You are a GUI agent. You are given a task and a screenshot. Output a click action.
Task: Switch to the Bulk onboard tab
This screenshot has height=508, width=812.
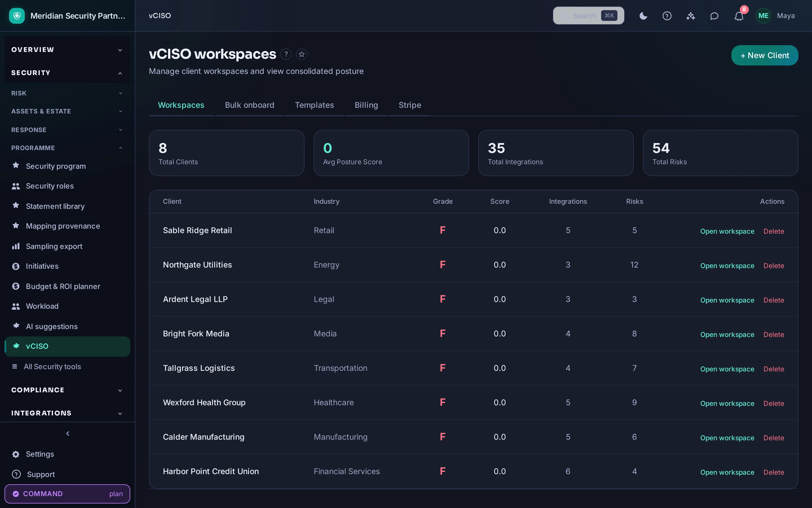click(x=249, y=105)
